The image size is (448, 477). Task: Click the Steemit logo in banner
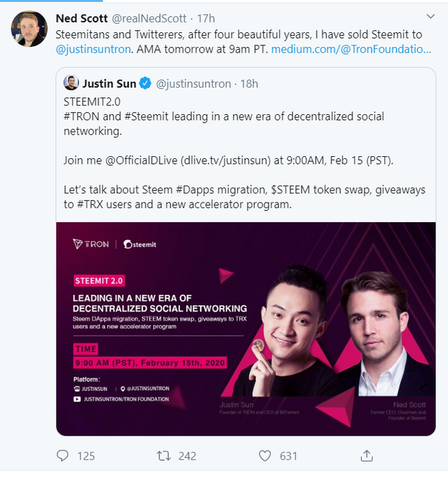click(139, 244)
